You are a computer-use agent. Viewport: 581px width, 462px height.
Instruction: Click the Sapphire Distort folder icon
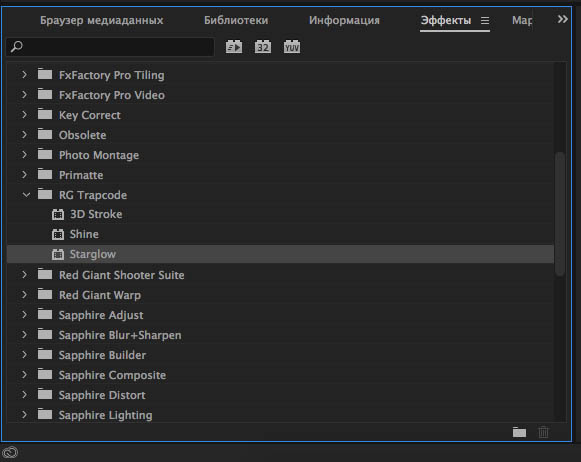[45, 394]
